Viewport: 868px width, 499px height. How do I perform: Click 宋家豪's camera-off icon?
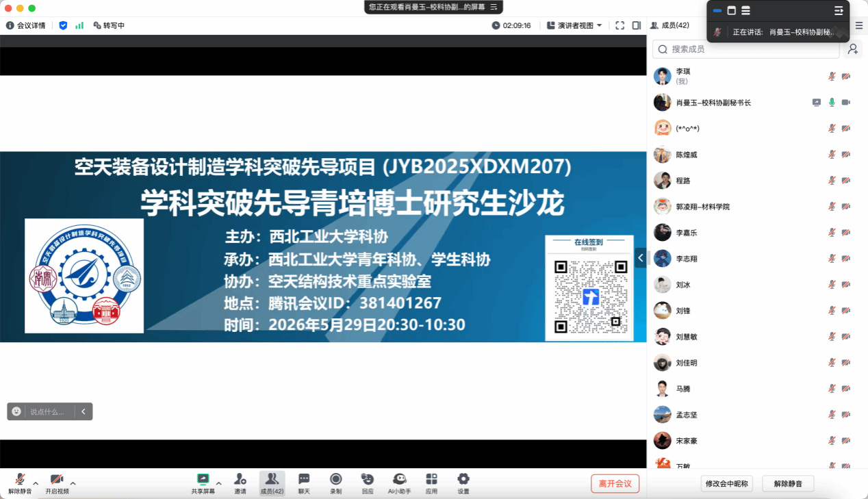(846, 441)
